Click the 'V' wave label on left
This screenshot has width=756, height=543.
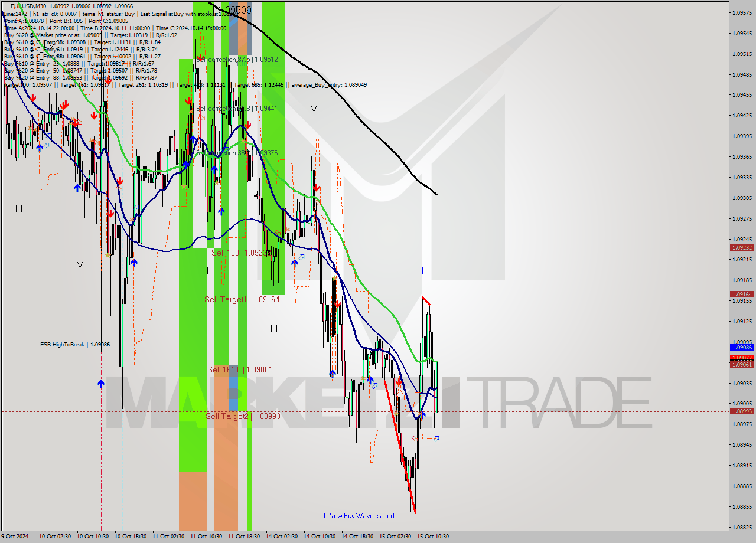coord(80,264)
